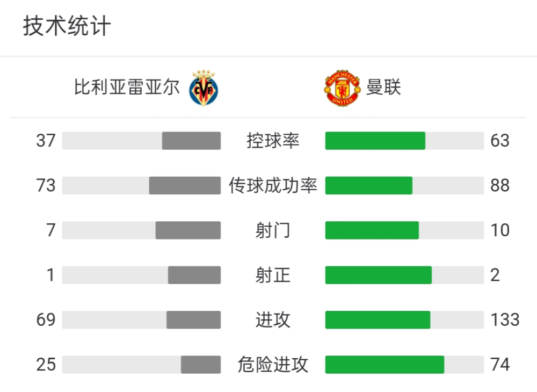Click the 射门 stat label
Screen dimensions: 537x392
pyautogui.click(x=273, y=230)
